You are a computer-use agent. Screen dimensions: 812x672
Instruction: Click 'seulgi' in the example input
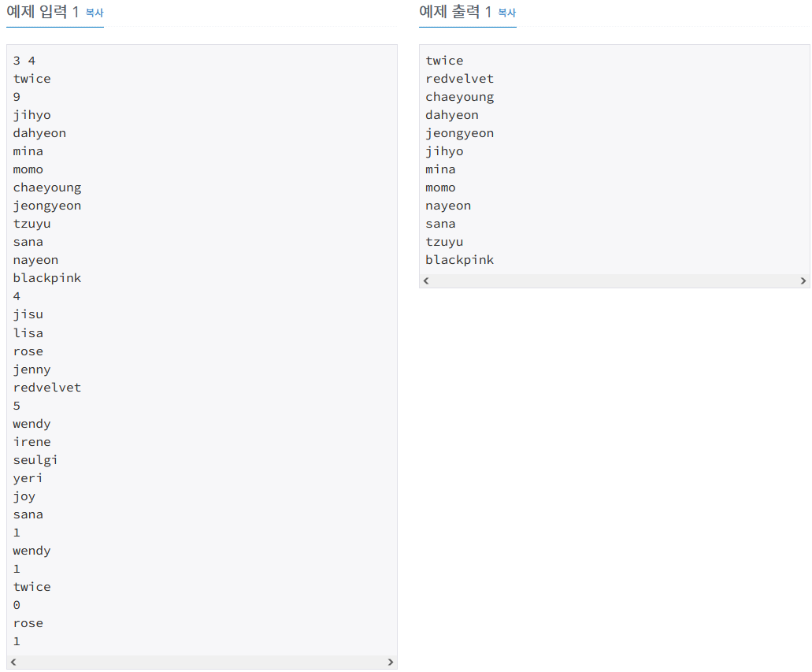pyautogui.click(x=35, y=460)
